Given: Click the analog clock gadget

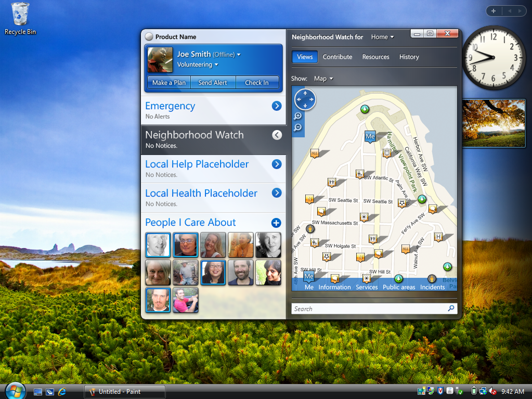Looking at the screenshot, I should click(494, 58).
